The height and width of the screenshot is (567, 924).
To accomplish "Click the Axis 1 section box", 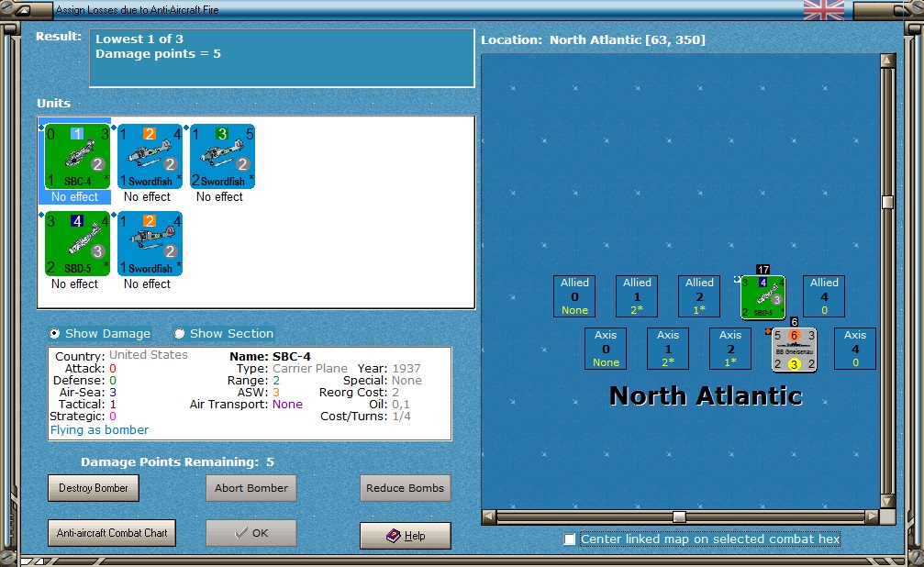I will click(x=668, y=349).
